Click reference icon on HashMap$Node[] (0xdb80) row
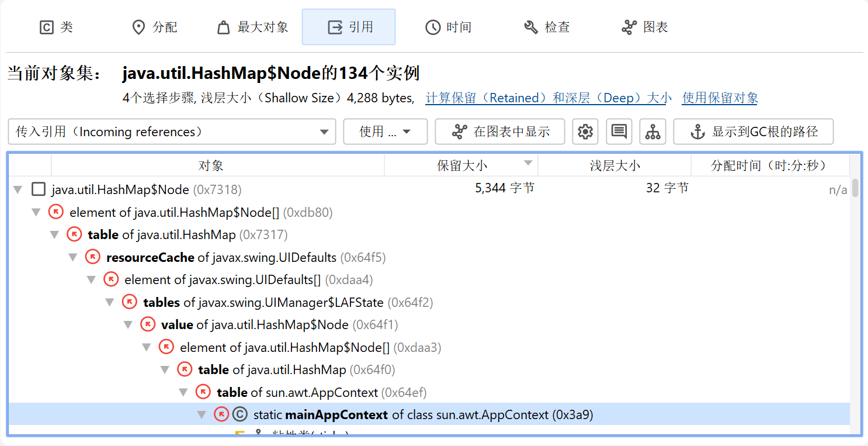The height and width of the screenshot is (446, 868). [x=56, y=212]
